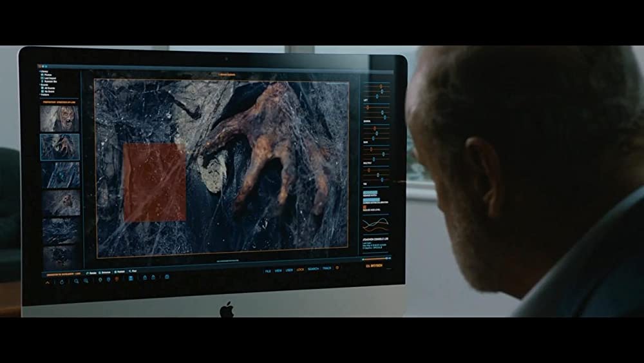Click the orange location pin icon
644x363 pixels.
[x=116, y=279]
